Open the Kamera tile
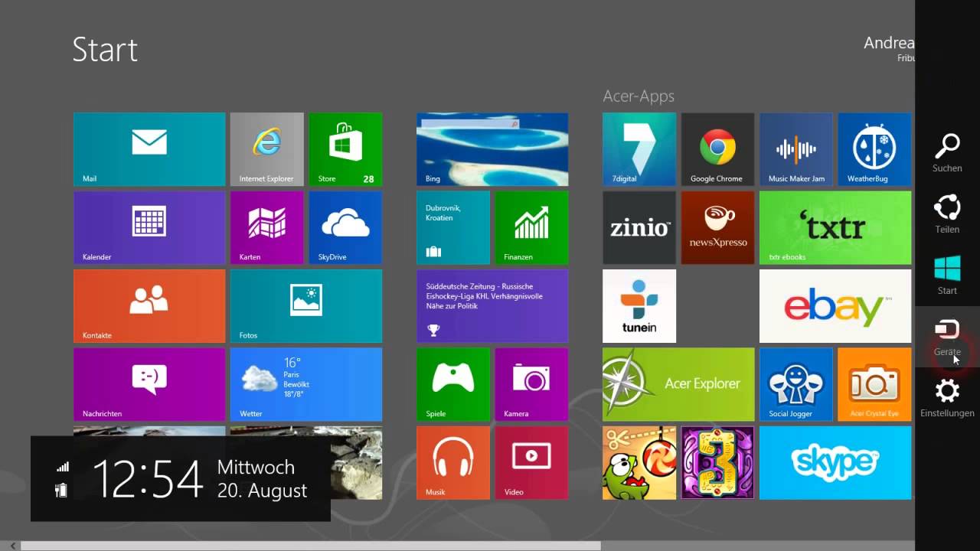This screenshot has width=980, height=551. point(532,385)
